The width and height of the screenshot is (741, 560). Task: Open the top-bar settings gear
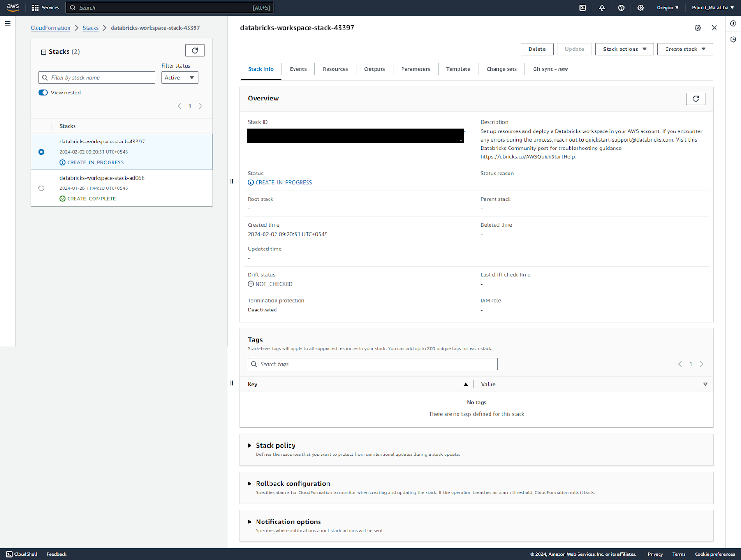pyautogui.click(x=641, y=7)
